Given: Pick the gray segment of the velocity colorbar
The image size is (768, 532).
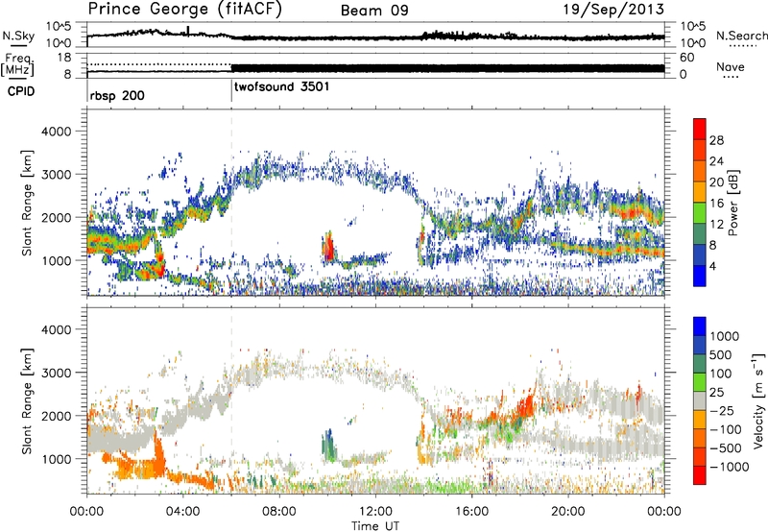Looking at the screenshot, I should [x=700, y=401].
